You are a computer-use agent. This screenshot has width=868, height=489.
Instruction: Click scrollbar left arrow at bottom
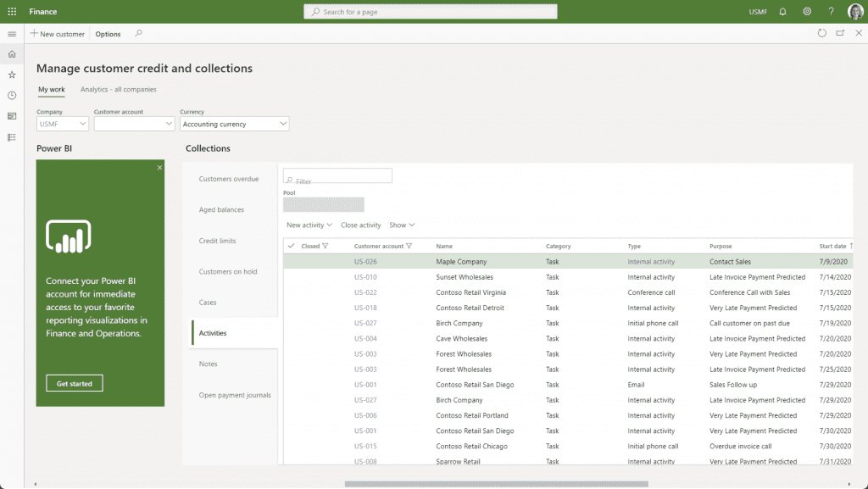[x=35, y=484]
